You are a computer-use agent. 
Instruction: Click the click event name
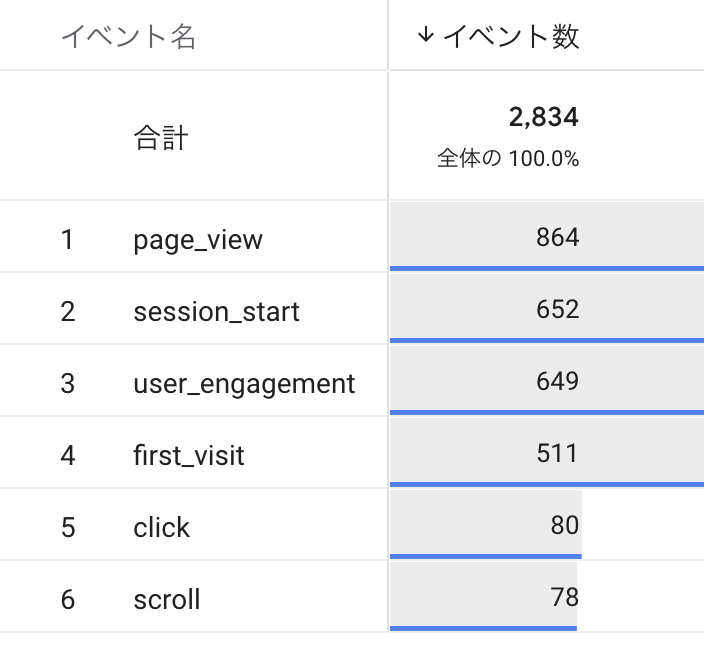click(x=161, y=528)
